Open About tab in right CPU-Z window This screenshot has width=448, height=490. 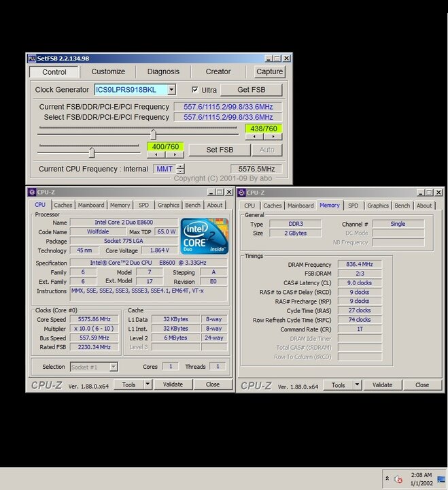[424, 206]
